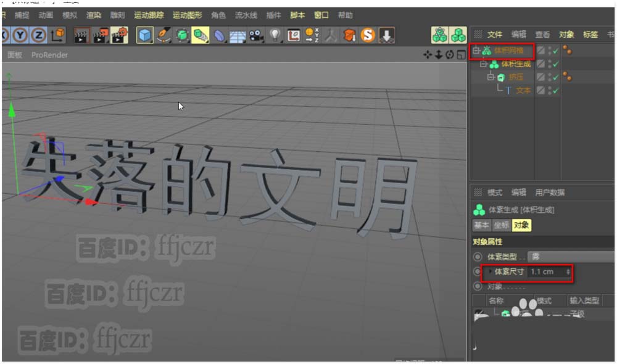617x364 pixels.
Task: Toggle the green checkmark on 文本 object
Action: [555, 91]
